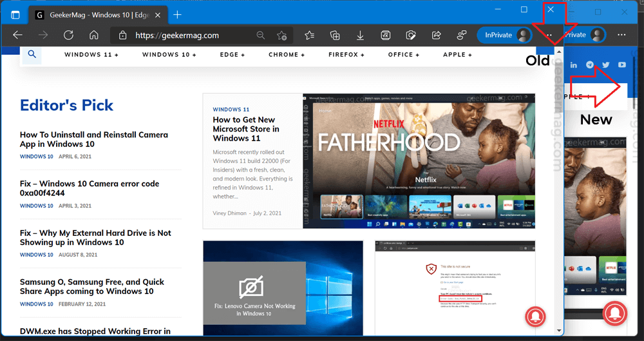Click the geekermag.com address bar
Screen dimensions: 644x341
tap(177, 35)
